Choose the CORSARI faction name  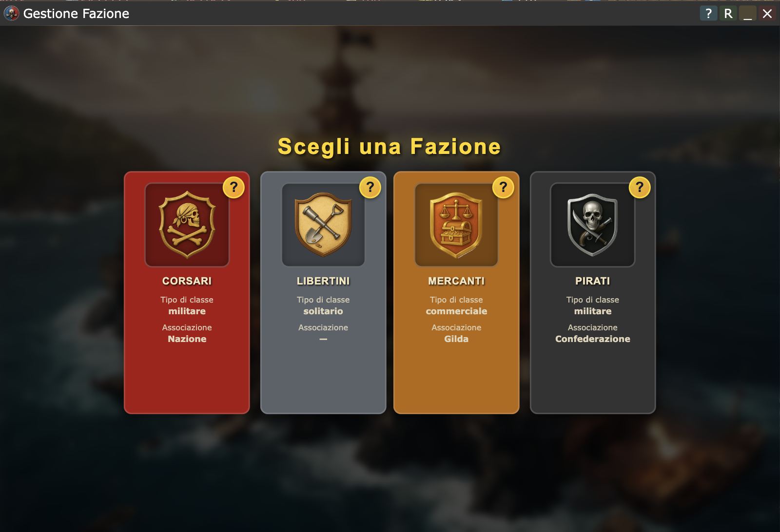[x=187, y=281]
